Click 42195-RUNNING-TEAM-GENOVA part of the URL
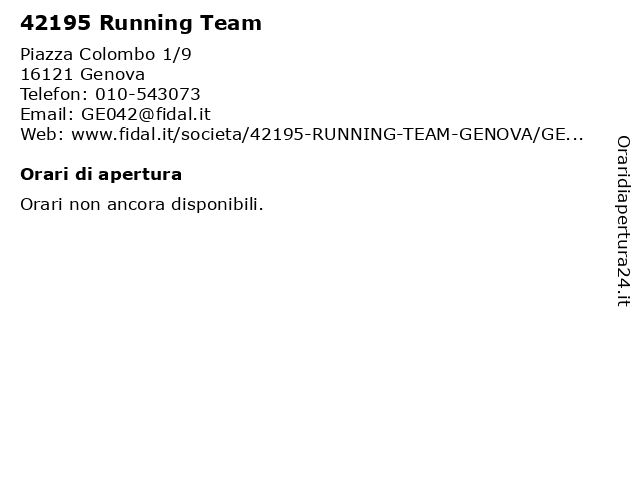This screenshot has width=640, height=480. coord(391,134)
